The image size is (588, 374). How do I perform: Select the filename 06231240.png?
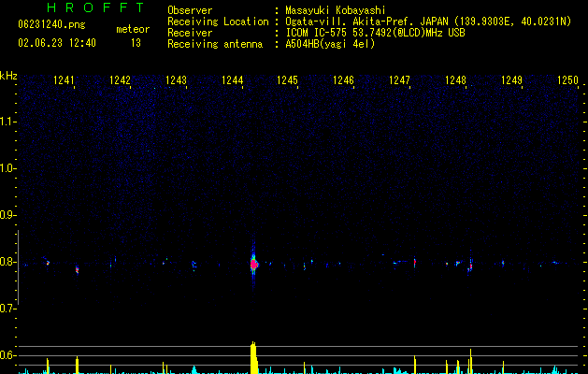click(x=51, y=25)
